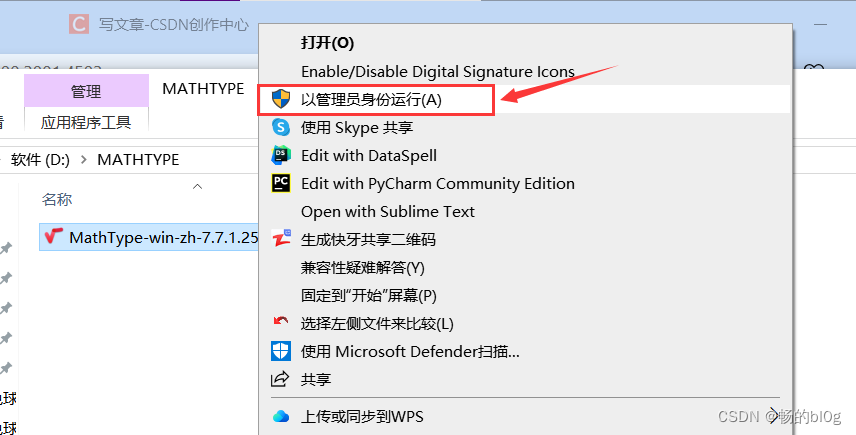Click the DataSpell icon
This screenshot has height=435, width=856.
281,155
